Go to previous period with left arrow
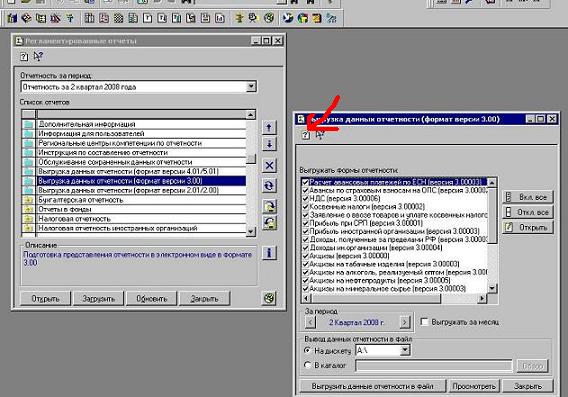This screenshot has width=568, height=397. click(310, 322)
